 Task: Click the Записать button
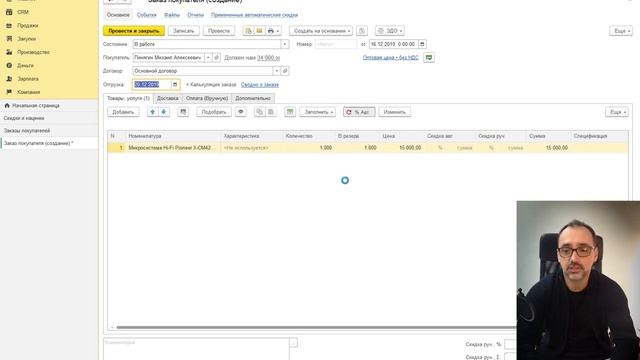(184, 31)
